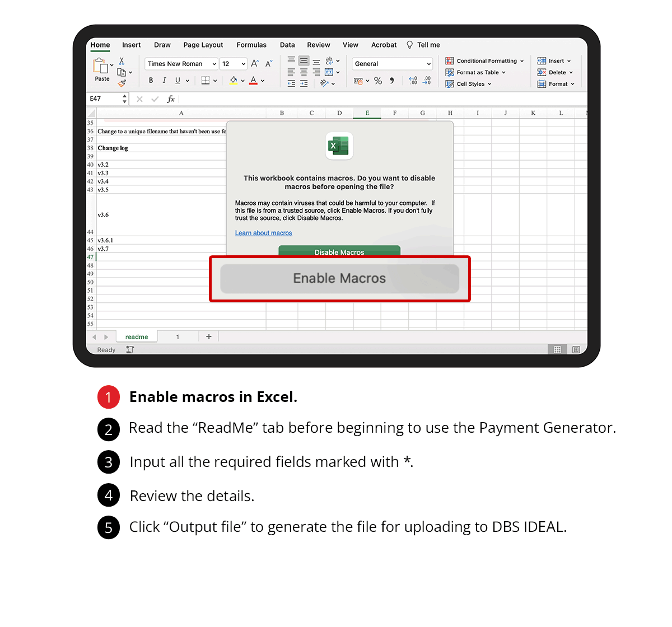
Task: Click the Insert Function fx icon
Action: (171, 99)
